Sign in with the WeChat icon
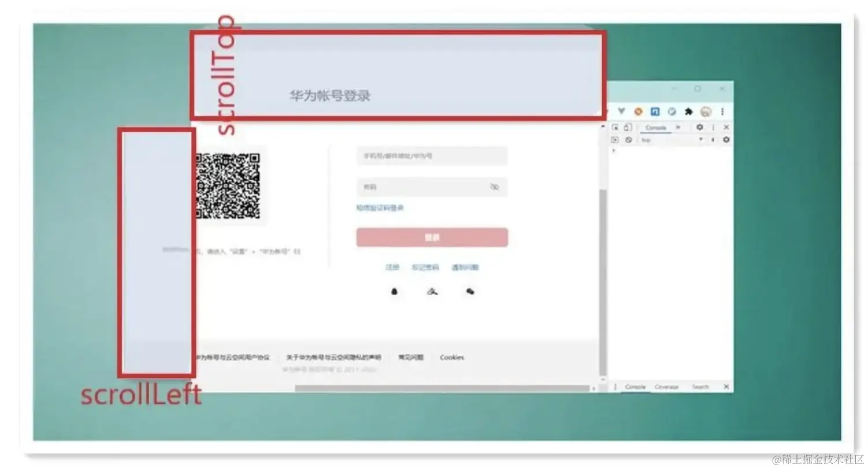The width and height of the screenshot is (868, 469). (470, 292)
